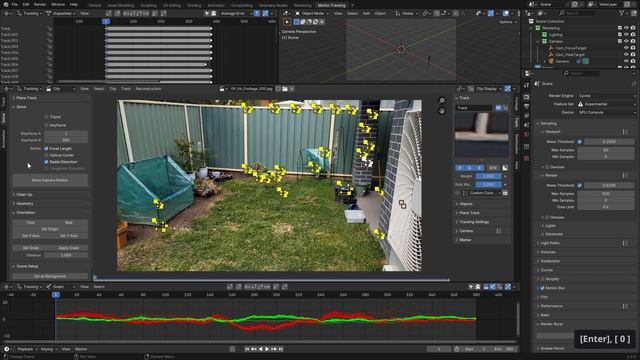Click the Wall orientation button

(x=69, y=222)
